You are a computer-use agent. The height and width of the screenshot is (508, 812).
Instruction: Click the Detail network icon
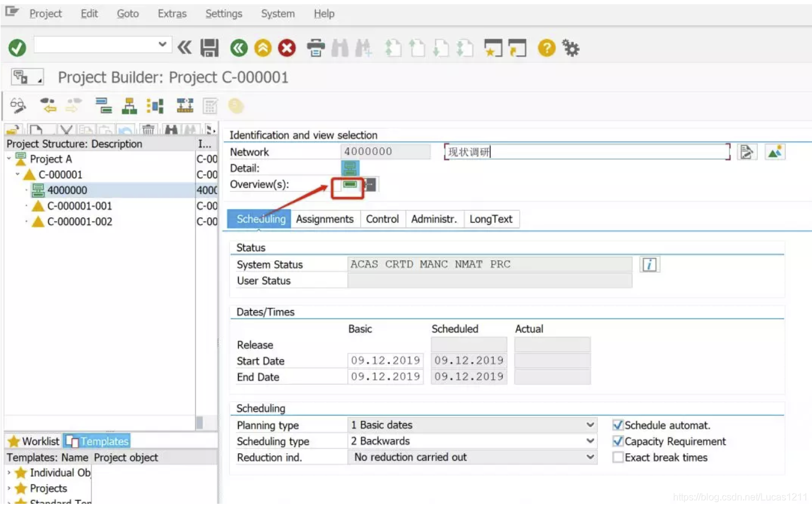point(349,168)
